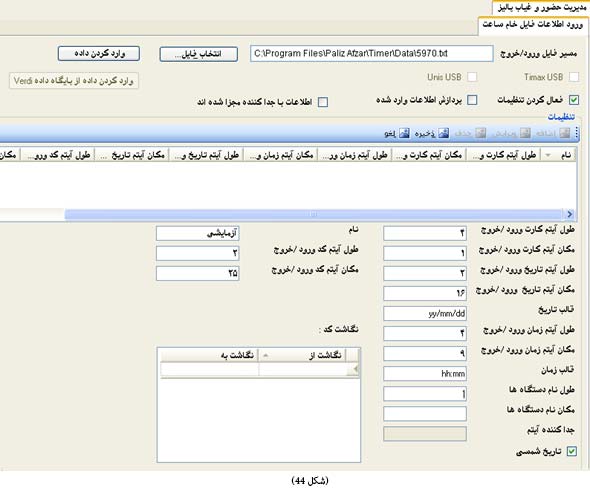Uncheck the تاریخ شمسی checkbox
Viewport: 590px width, 497px height.
pos(572,451)
